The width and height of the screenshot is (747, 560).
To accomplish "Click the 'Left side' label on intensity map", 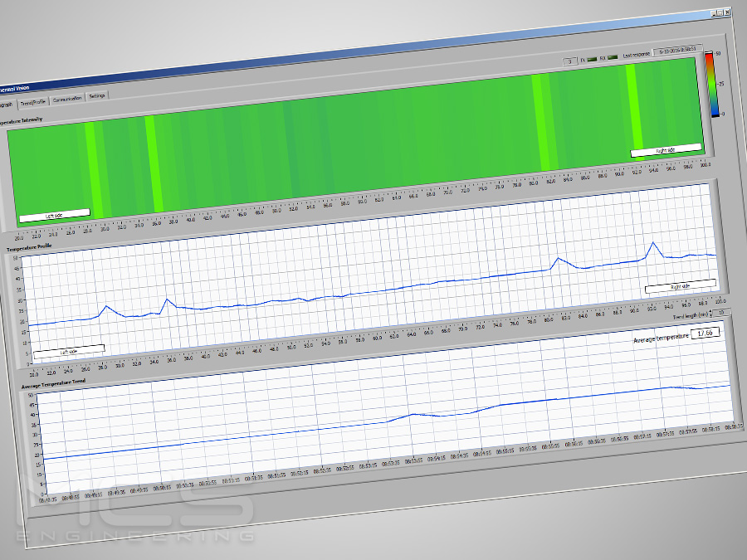I will 54,215.
